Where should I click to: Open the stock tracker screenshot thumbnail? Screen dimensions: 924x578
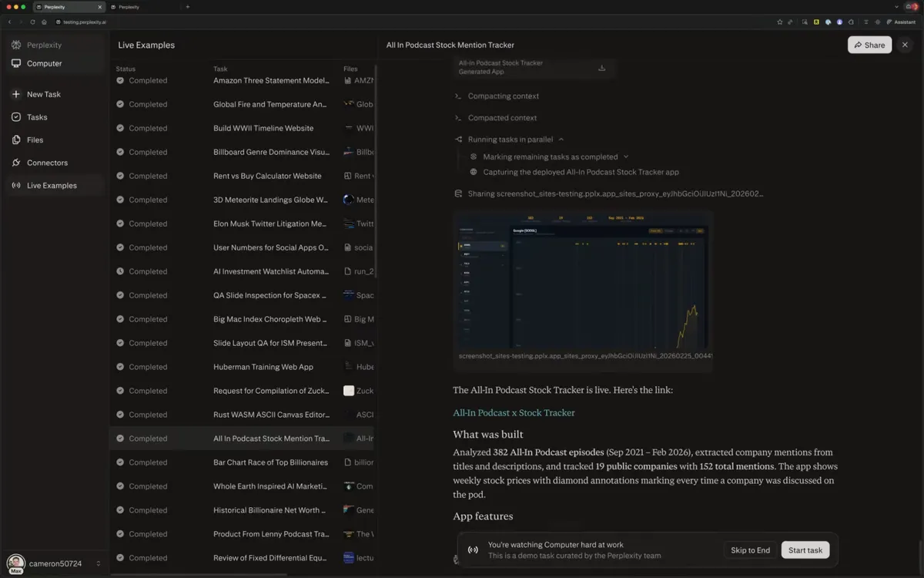583,287
